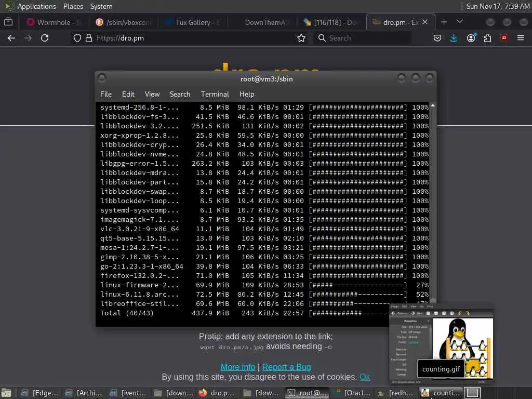Image resolution: width=532 pixels, height=399 pixels.
Task: Switch to the [redh... taskbar window
Action: click(x=395, y=393)
